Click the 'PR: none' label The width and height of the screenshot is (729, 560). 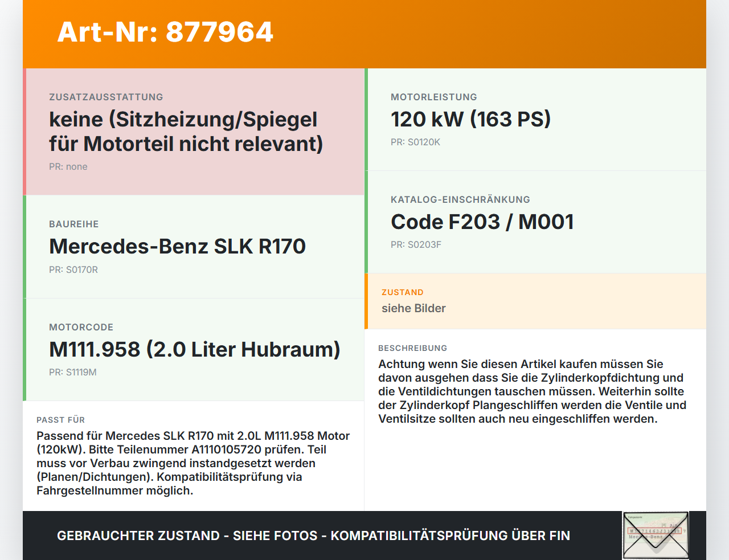[68, 167]
